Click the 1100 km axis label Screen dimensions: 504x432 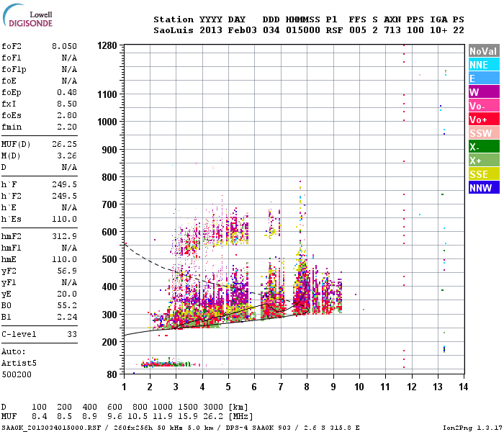(x=107, y=94)
